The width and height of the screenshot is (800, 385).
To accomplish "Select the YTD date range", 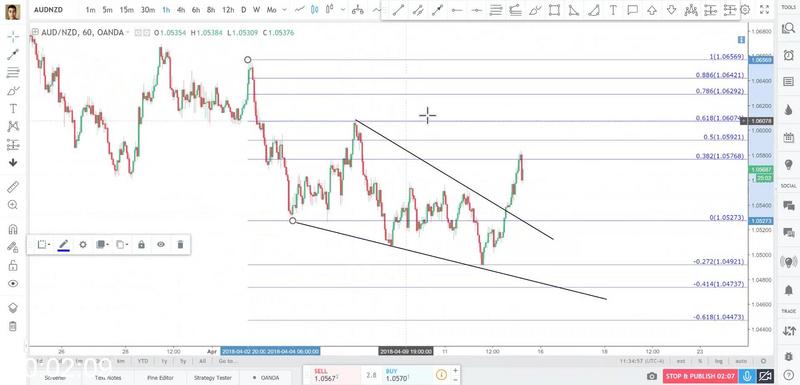I will pyautogui.click(x=143, y=361).
